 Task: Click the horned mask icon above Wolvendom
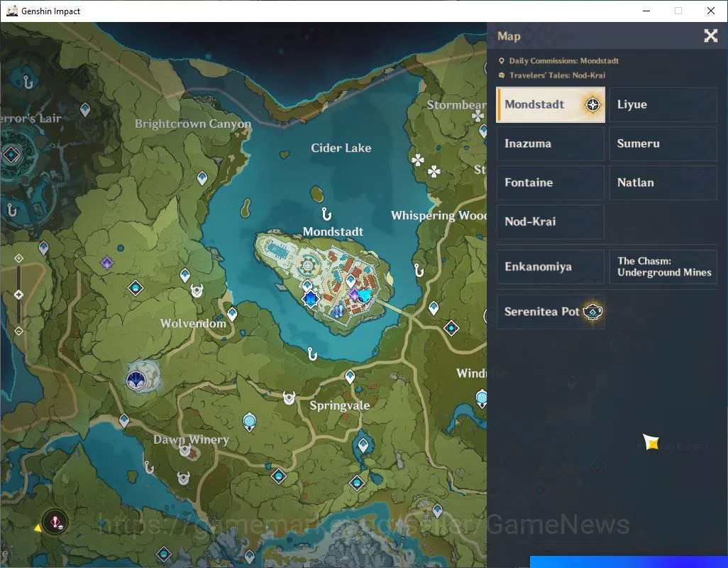click(197, 290)
